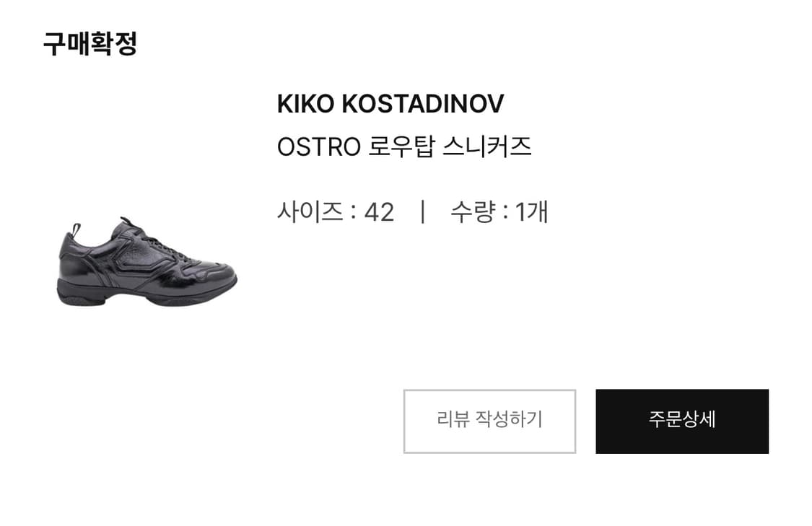
Task: Click the word OSTRO in the product name
Action: 319,147
